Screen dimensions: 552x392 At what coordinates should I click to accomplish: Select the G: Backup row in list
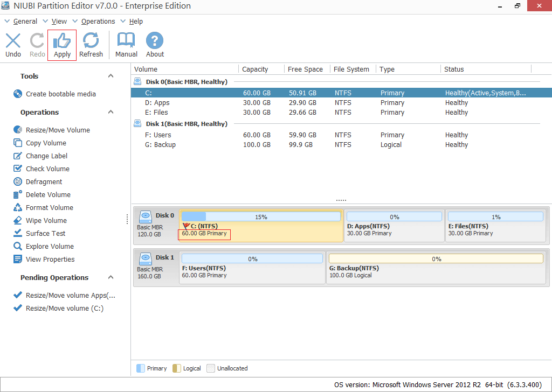341,144
